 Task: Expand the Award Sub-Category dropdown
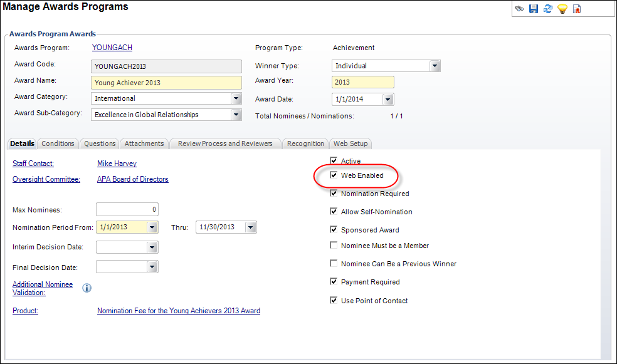(x=236, y=115)
